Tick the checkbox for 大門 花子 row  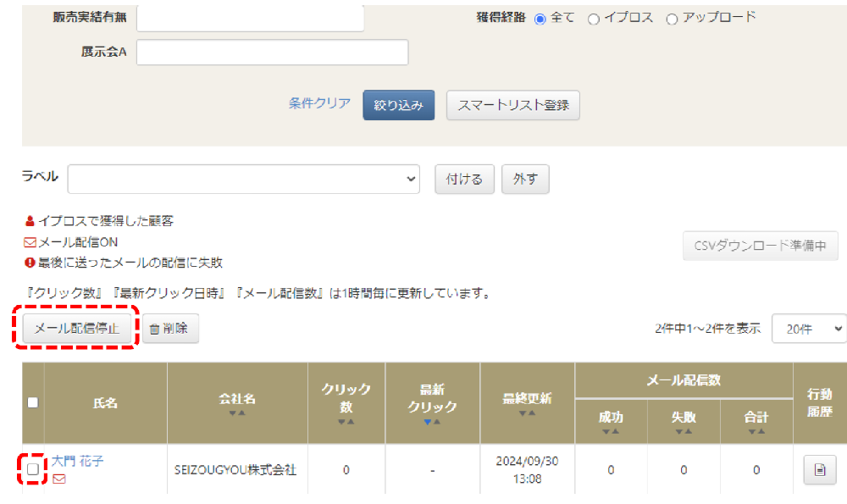pyautogui.click(x=33, y=468)
